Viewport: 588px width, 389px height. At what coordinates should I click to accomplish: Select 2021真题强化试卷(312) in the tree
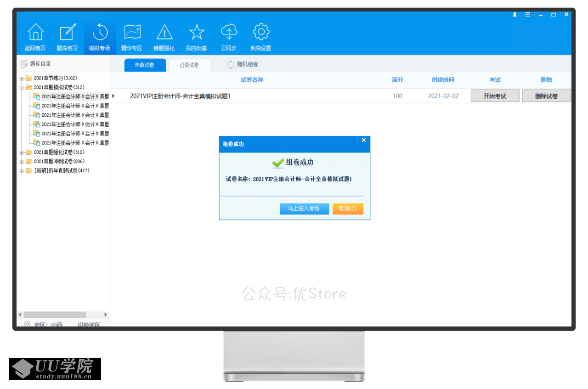[59, 152]
